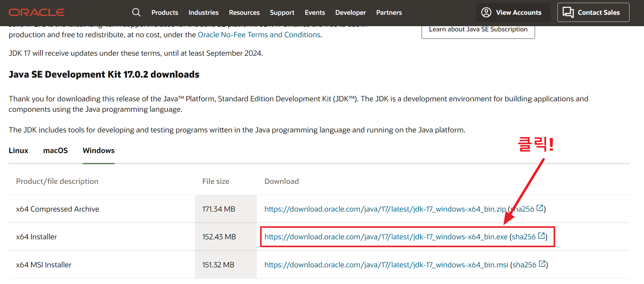The height and width of the screenshot is (284, 644).
Task: Open external link icon next to exe sha256
Action: click(541, 236)
